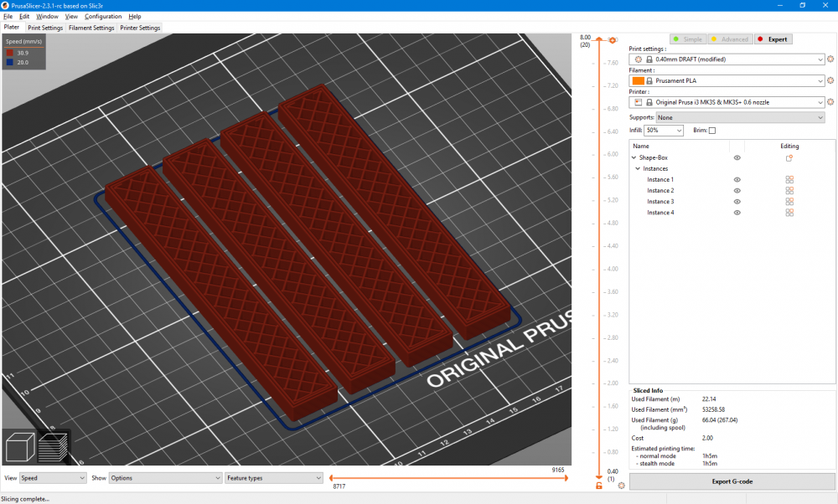Click the Shape-Box editing icon
This screenshot has width=838, height=504.
(789, 157)
